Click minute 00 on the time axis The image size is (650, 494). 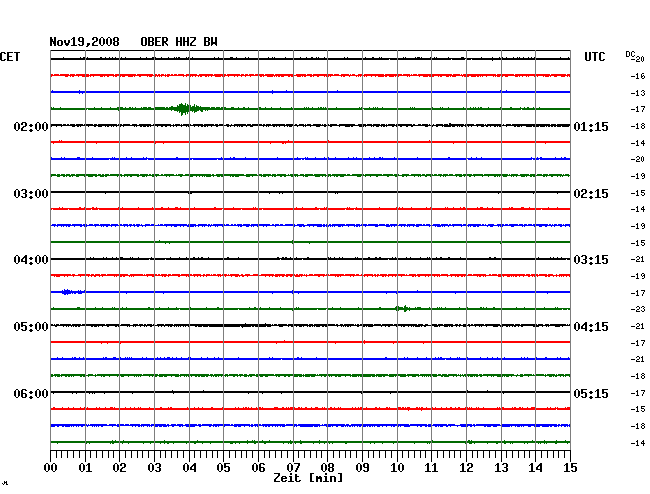[x=51, y=468]
